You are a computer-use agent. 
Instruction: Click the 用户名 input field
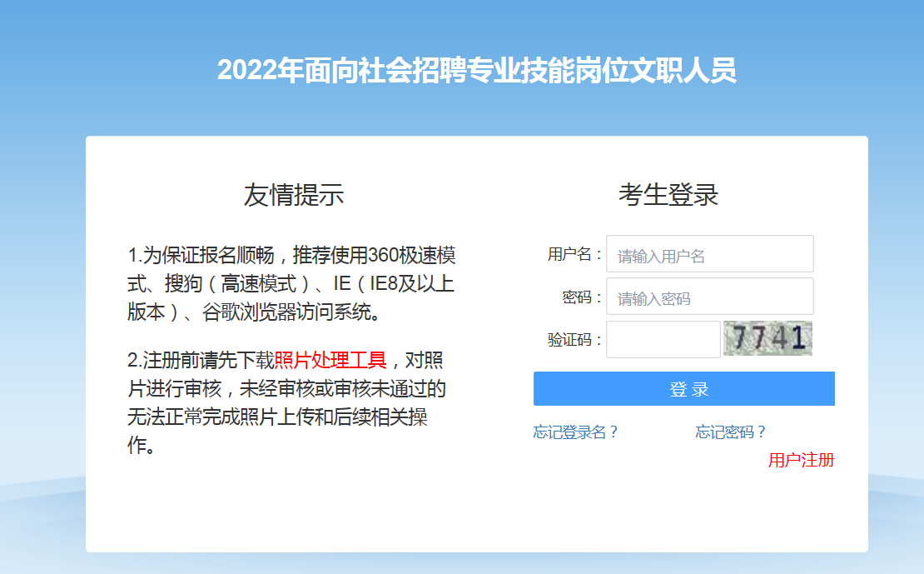(x=709, y=254)
